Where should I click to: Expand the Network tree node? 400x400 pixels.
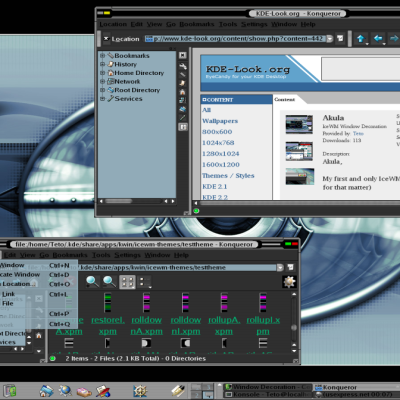tap(103, 81)
